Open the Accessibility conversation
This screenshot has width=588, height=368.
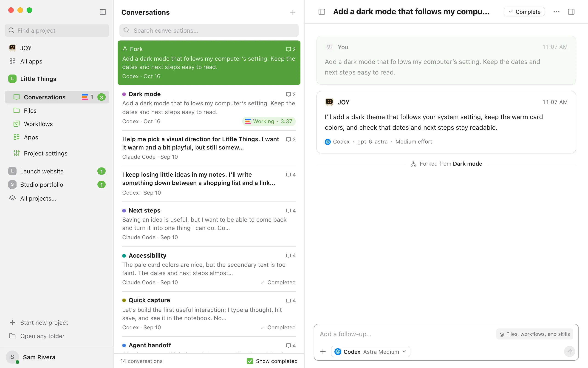tap(209, 269)
